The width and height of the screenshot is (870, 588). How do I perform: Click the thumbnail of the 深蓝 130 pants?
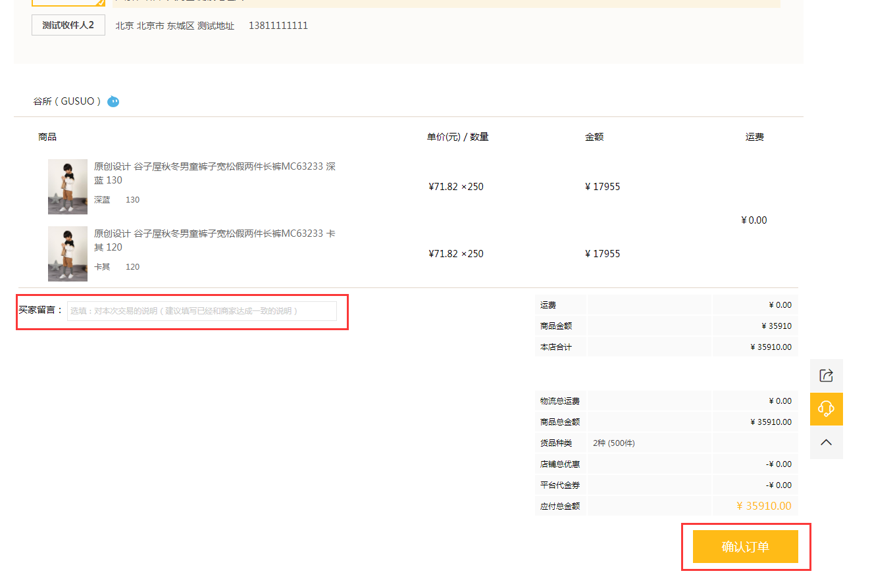(x=68, y=187)
